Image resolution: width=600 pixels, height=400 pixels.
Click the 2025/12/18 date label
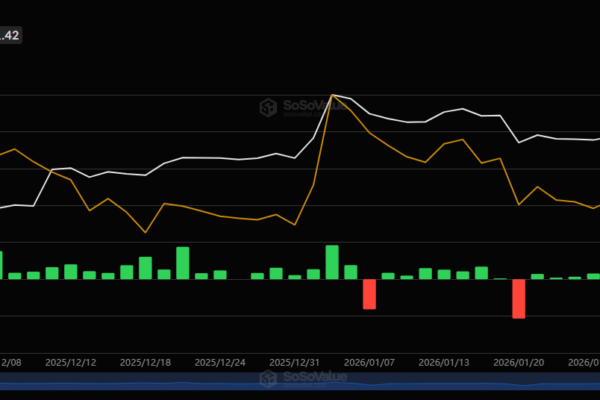point(145,363)
